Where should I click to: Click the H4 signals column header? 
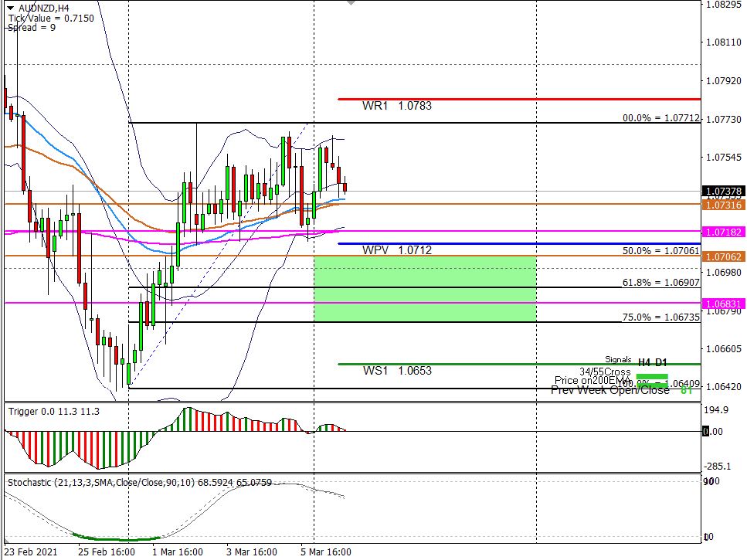point(643,361)
